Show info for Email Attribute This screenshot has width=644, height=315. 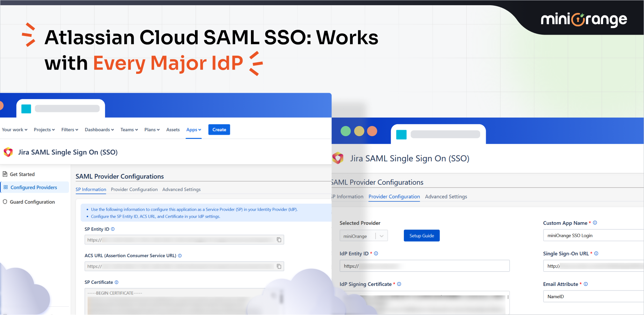(x=586, y=284)
